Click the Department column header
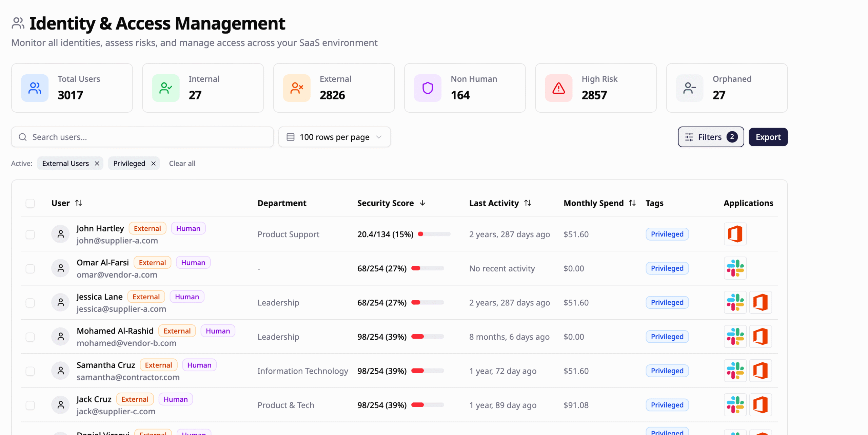Image resolution: width=868 pixels, height=435 pixels. 282,203
